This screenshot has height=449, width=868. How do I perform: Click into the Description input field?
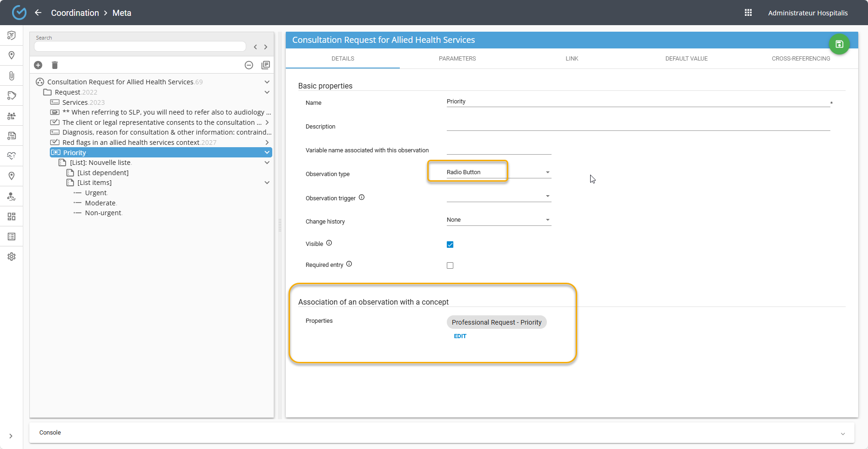(x=638, y=126)
